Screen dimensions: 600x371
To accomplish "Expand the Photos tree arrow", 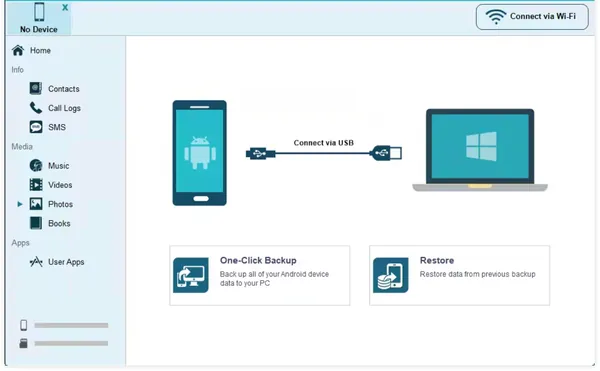I will tap(20, 204).
